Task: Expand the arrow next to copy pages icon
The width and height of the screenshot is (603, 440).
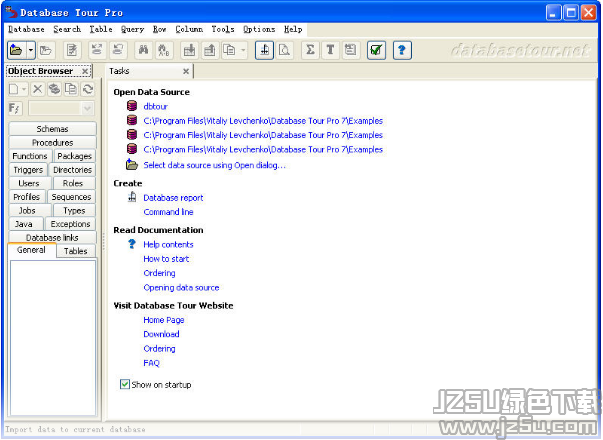Action: coord(243,50)
